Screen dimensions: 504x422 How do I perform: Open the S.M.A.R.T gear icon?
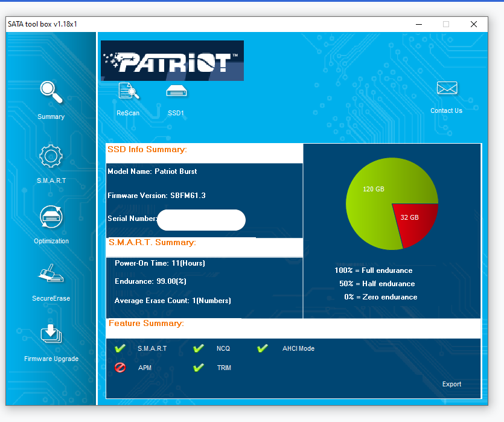[x=51, y=156]
